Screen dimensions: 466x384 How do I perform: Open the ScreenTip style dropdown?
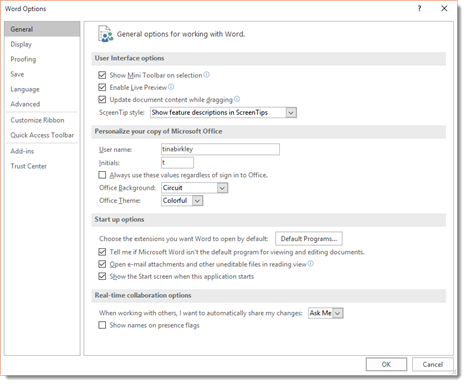223,113
